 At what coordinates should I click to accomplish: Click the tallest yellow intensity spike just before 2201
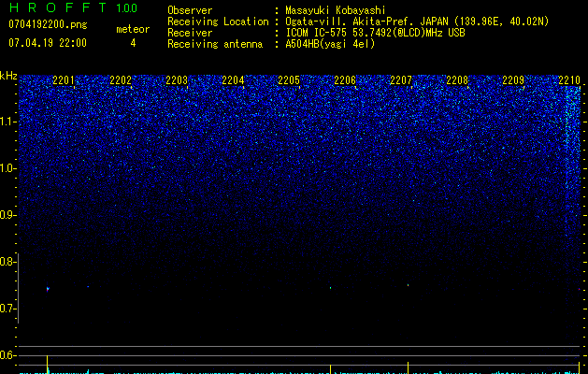tap(47, 364)
